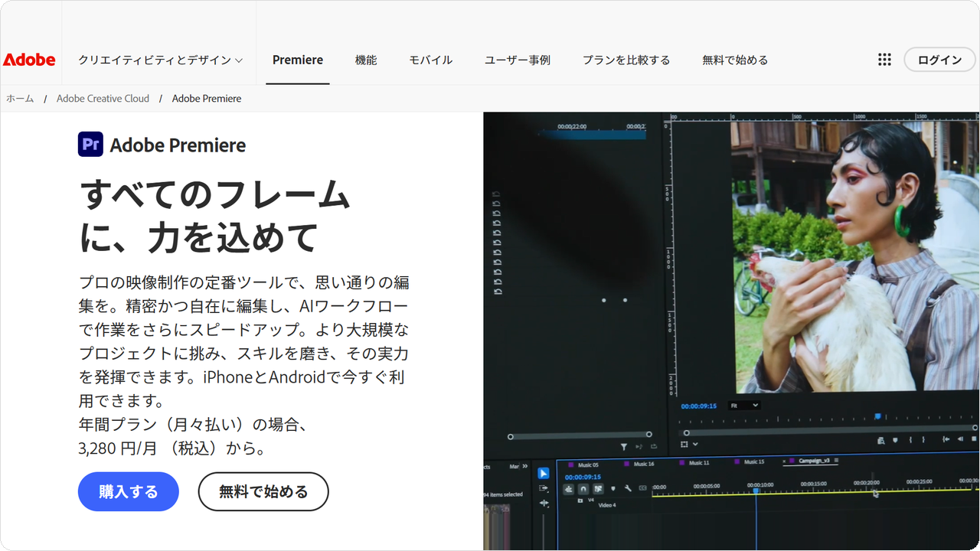Click the Mark In brace icon
This screenshot has height=551, width=980.
pyautogui.click(x=910, y=439)
